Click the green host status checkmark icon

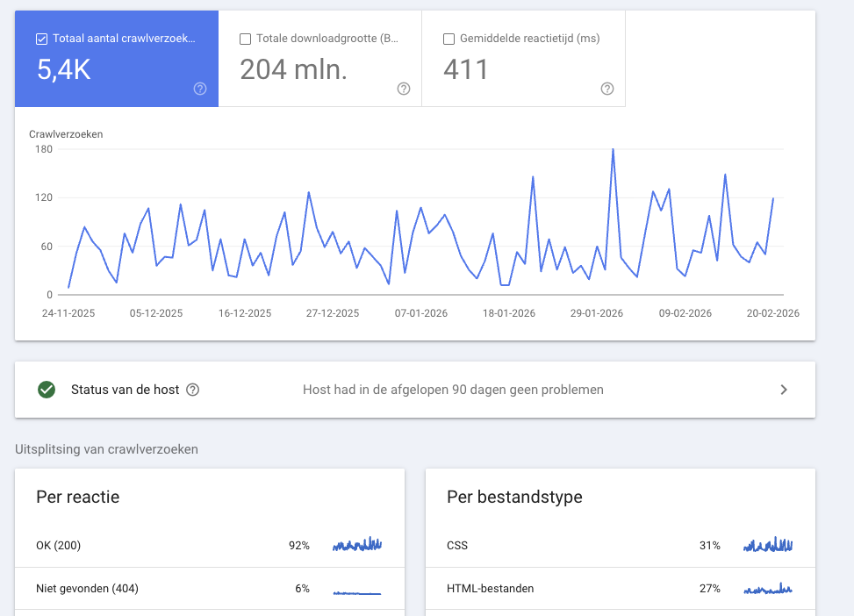[x=47, y=390]
